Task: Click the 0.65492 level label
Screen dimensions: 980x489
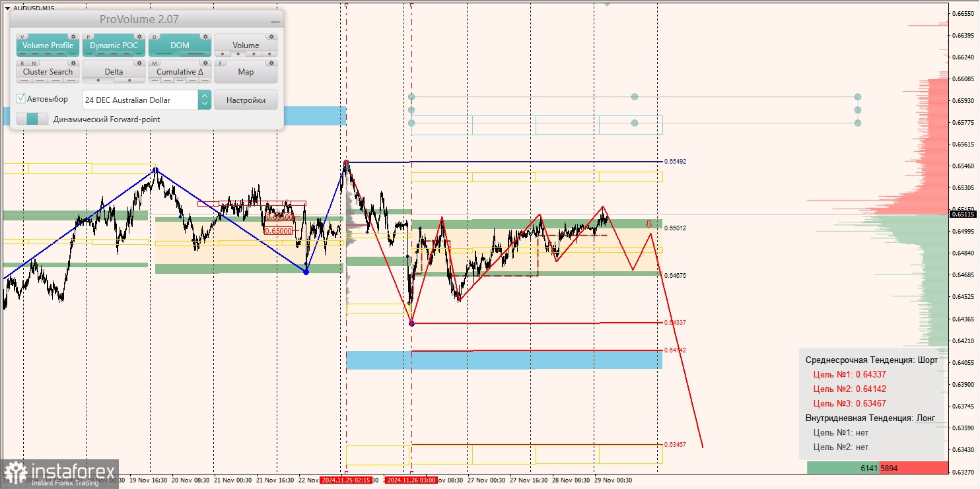Action: [x=674, y=161]
